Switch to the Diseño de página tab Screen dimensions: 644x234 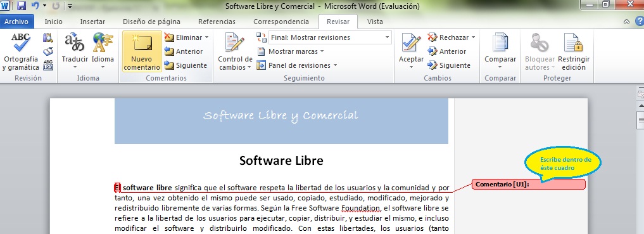tap(151, 22)
